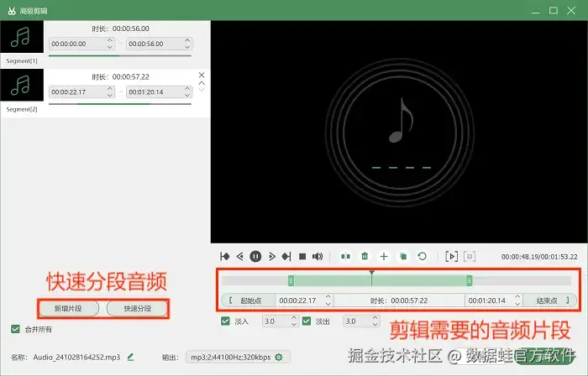Stop playback with the square stop icon
This screenshot has height=376, width=588.
pyautogui.click(x=302, y=257)
